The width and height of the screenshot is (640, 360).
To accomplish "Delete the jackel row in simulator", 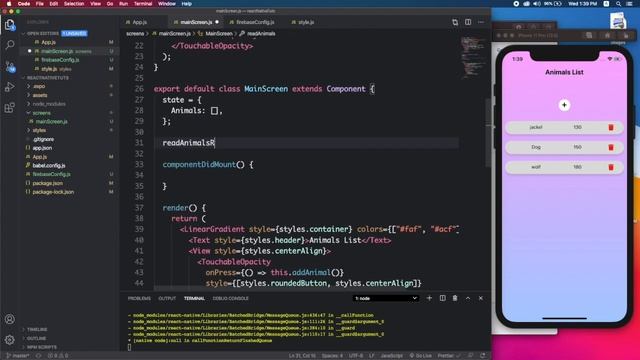I will click(x=611, y=127).
